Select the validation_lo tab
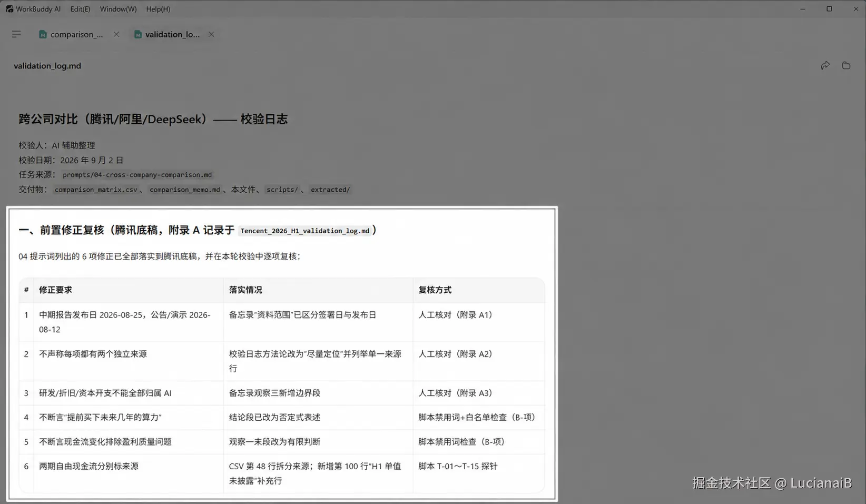This screenshot has height=504, width=866. [172, 34]
